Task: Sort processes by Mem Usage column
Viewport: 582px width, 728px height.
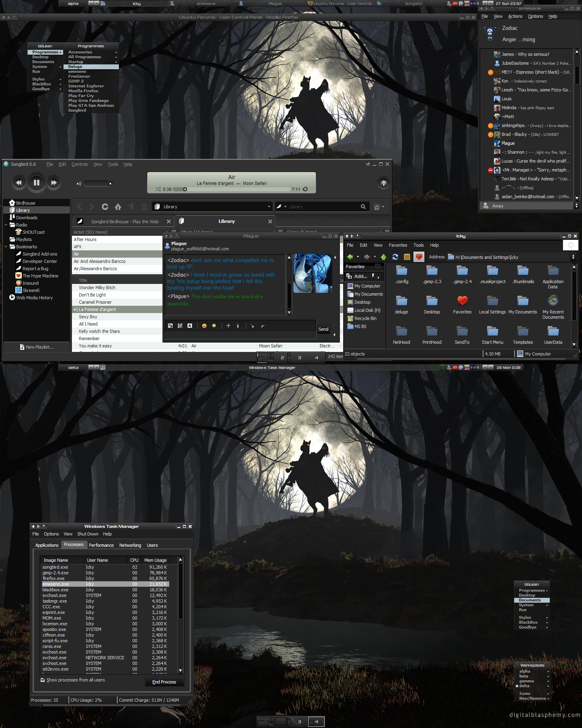Action: 155,560
